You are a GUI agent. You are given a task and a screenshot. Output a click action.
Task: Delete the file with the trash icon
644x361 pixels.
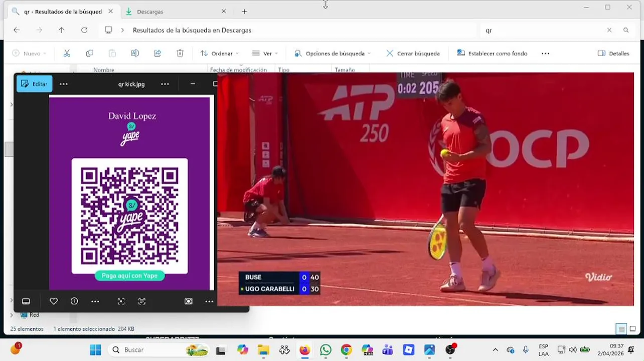(180, 53)
